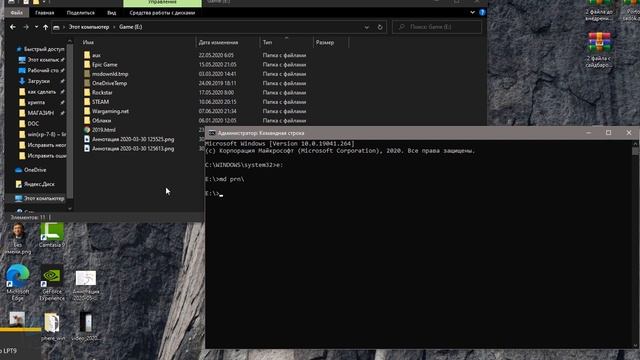Screen dimensions: 640x360
Task: Select the 2 файла с сайдбаро archive
Action: tap(599, 50)
